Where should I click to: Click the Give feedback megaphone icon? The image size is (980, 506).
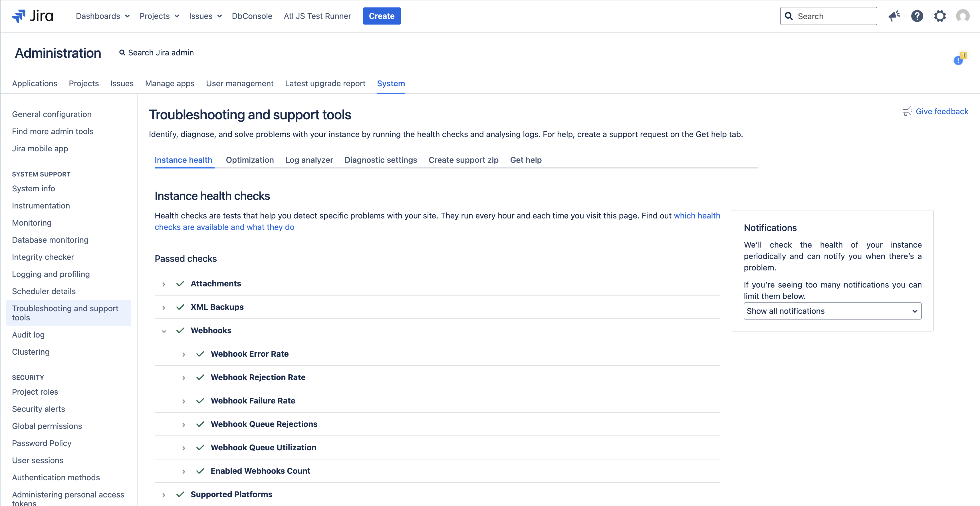(x=907, y=111)
